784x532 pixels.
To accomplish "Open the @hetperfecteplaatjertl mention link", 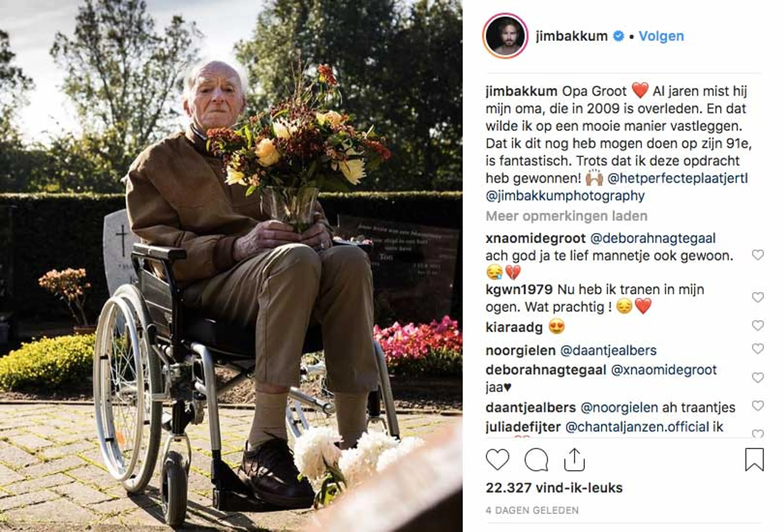I will pos(677,178).
